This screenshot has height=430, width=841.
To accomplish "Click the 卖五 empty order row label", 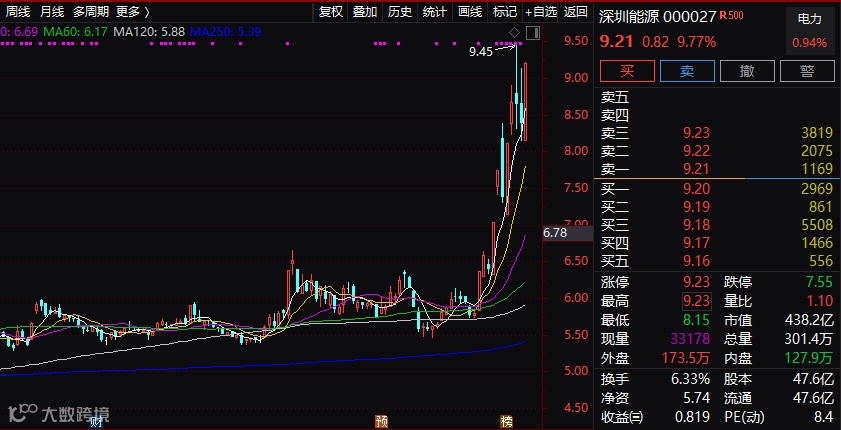I will pos(615,98).
